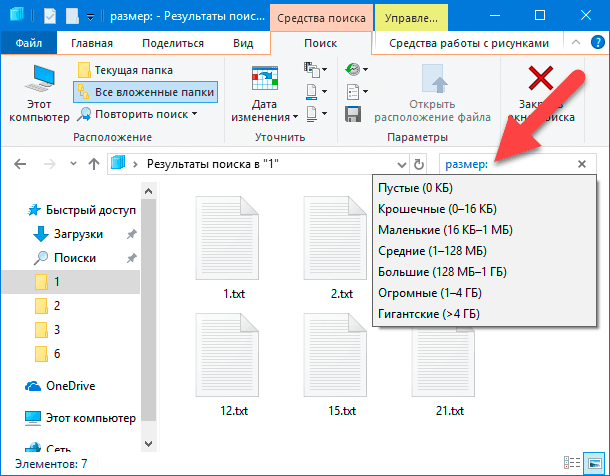Image resolution: width=610 pixels, height=476 pixels.
Task: Open the File tab
Action: (x=29, y=43)
